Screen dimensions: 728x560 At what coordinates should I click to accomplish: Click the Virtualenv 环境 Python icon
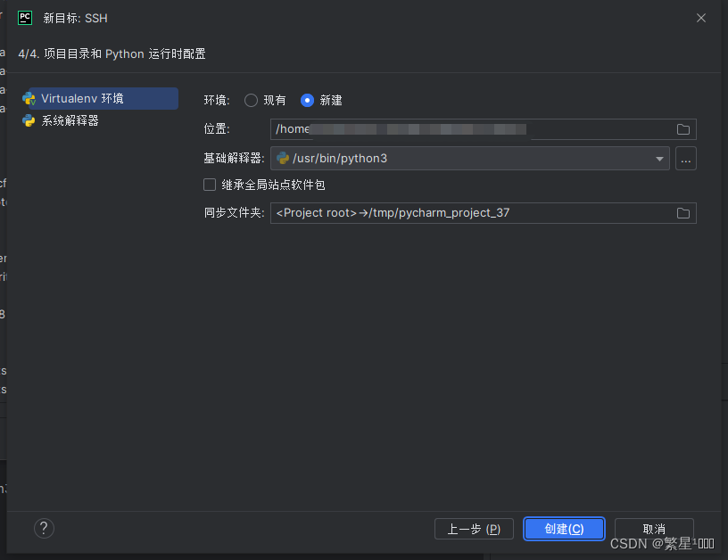(29, 98)
